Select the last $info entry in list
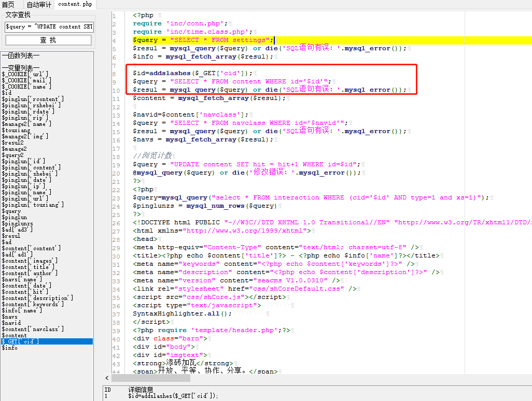This screenshot has width=532, height=401. point(9,348)
